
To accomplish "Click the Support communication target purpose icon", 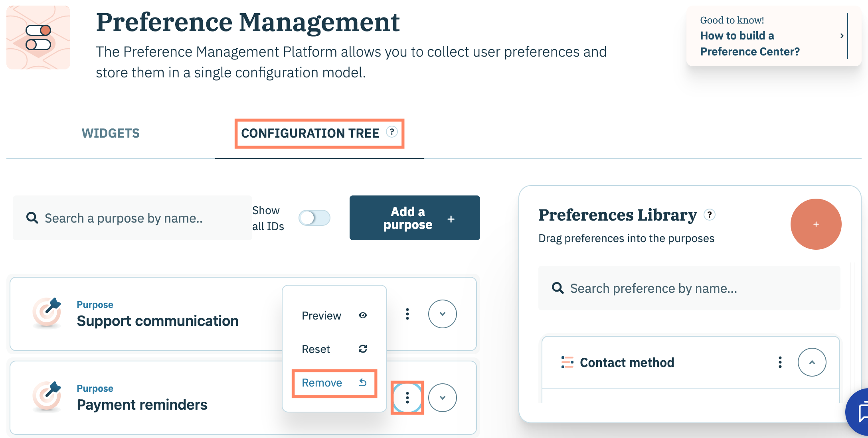I will 47,312.
